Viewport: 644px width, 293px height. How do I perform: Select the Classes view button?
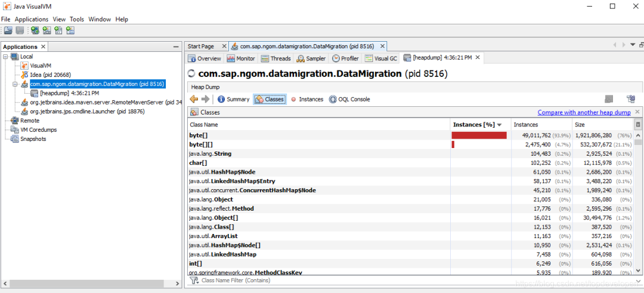[x=270, y=99]
